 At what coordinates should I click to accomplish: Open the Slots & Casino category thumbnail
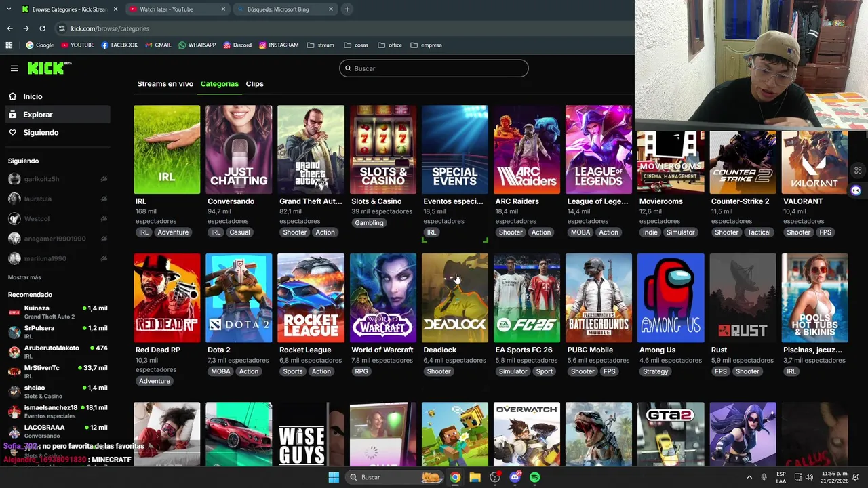coord(383,149)
